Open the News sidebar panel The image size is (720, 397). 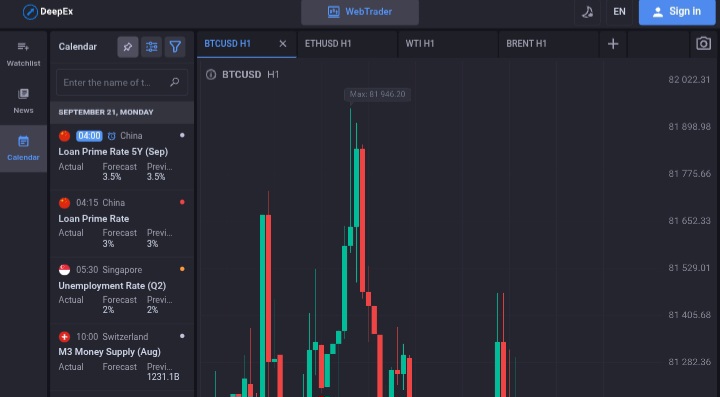click(x=23, y=101)
